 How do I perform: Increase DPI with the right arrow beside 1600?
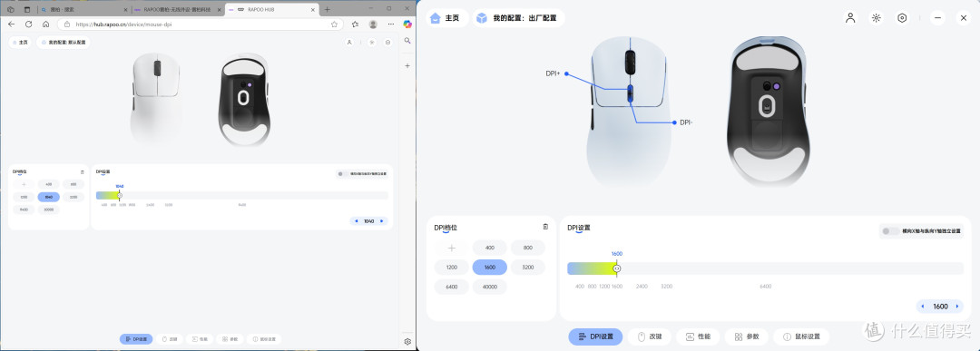click(x=957, y=307)
